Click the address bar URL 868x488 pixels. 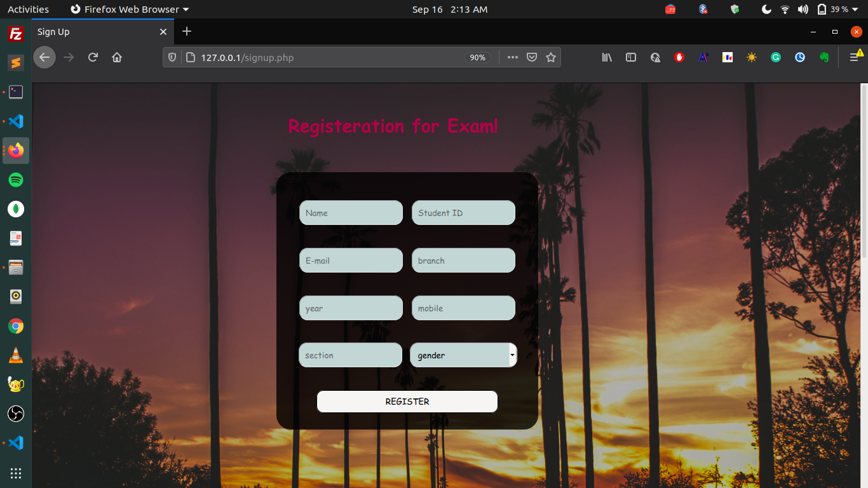pos(247,57)
